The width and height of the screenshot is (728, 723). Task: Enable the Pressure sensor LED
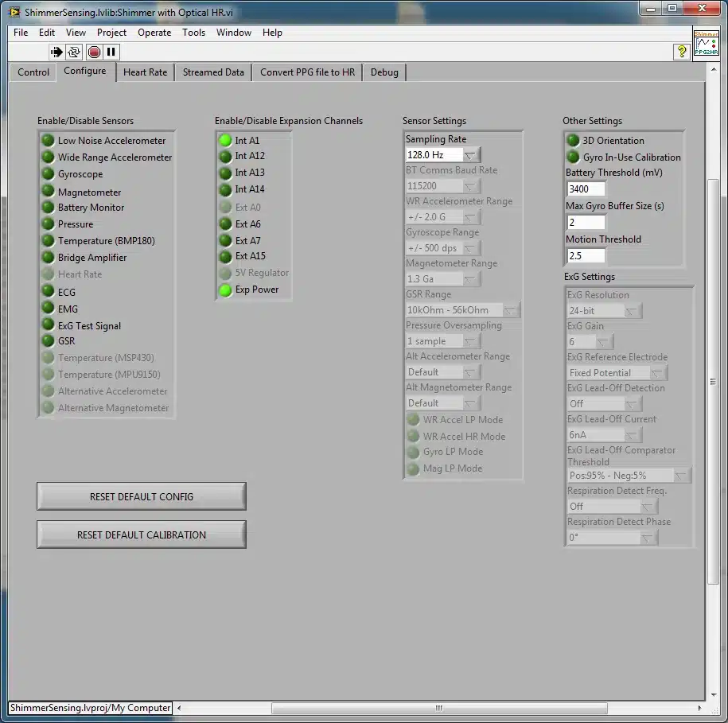(x=48, y=224)
